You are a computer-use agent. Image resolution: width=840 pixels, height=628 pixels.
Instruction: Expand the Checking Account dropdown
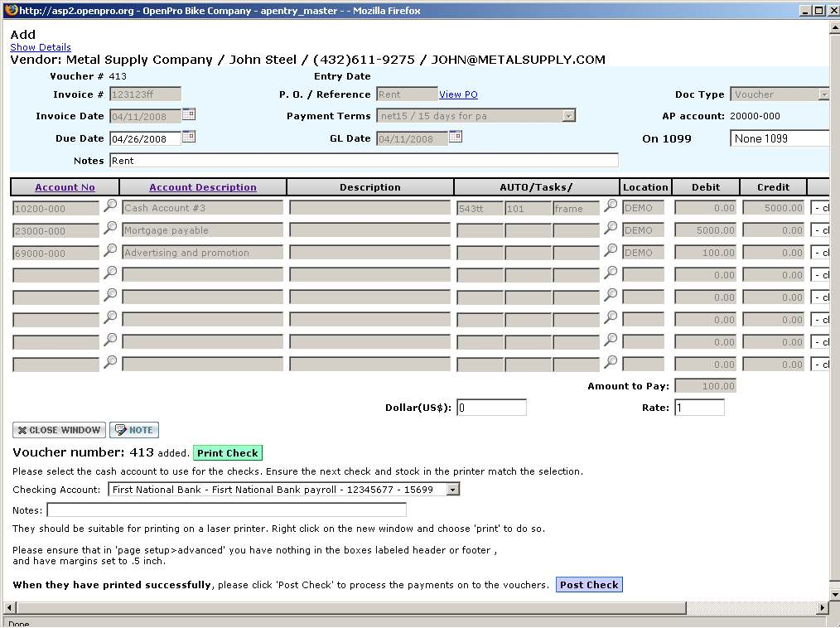452,490
